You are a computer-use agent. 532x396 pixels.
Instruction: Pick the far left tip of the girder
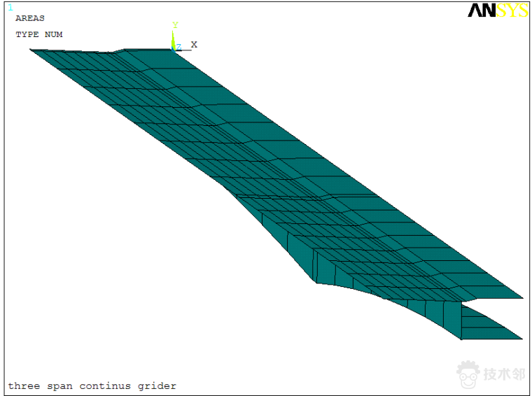tap(34, 50)
